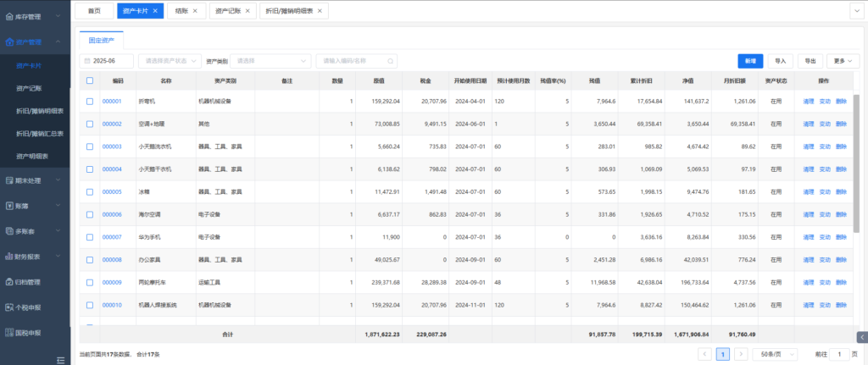Click the 导出 button
Screen dimensions: 868x365
(810, 61)
